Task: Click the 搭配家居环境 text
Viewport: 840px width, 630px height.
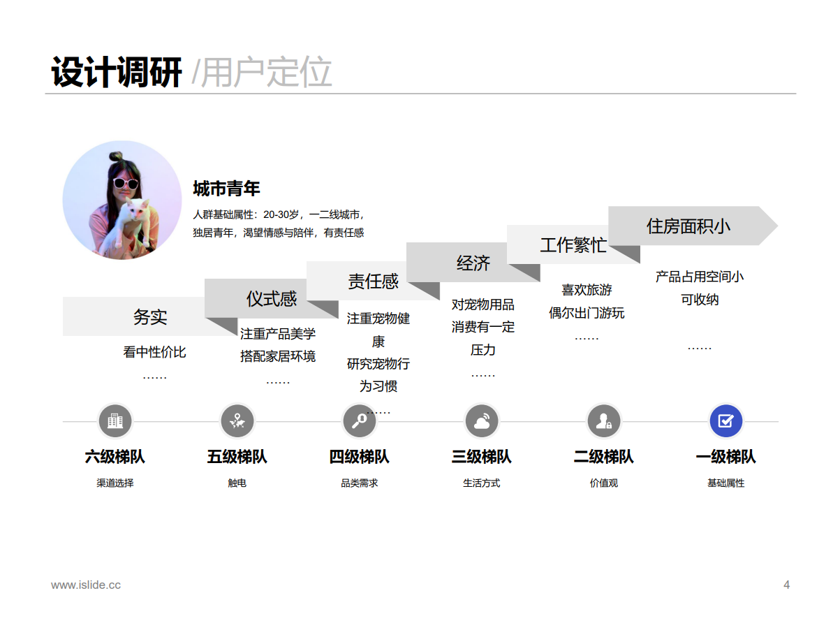Action: pyautogui.click(x=278, y=356)
